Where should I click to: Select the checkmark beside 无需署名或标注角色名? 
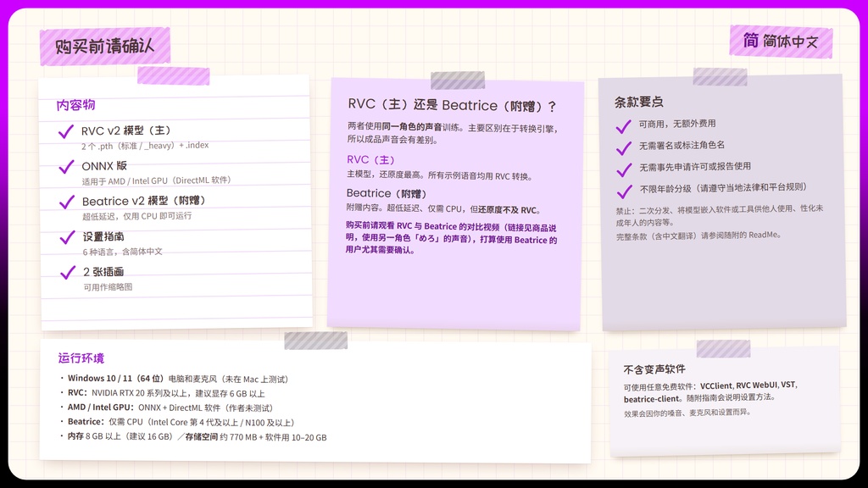click(624, 148)
